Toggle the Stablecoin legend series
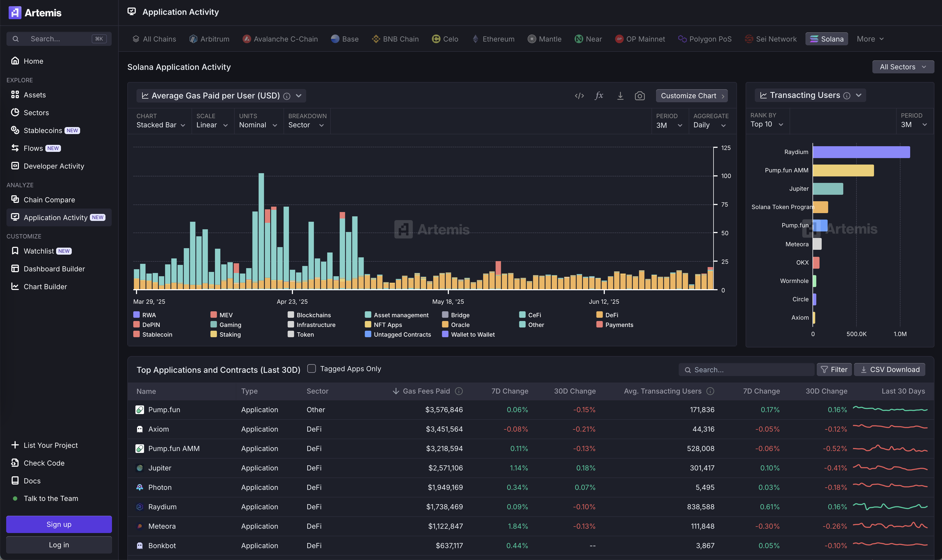Image resolution: width=942 pixels, height=560 pixels. tap(153, 334)
